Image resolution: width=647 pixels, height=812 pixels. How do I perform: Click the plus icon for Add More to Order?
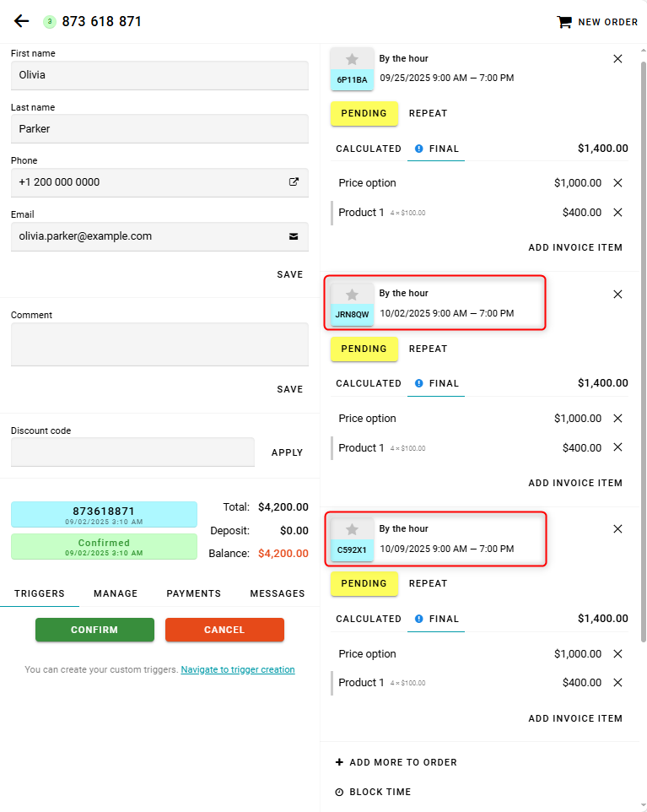(339, 762)
